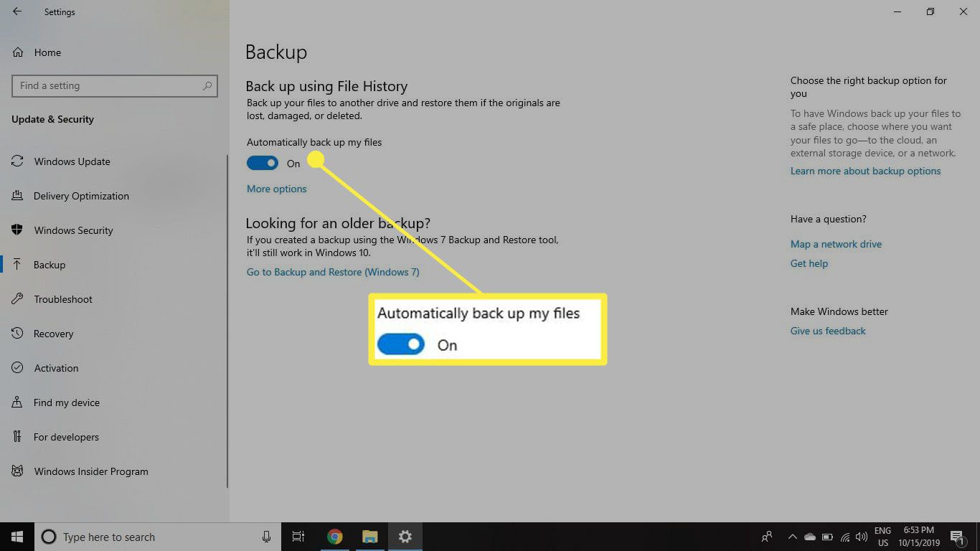Launch Chrome from the taskbar
This screenshot has width=980, height=551.
tap(335, 537)
